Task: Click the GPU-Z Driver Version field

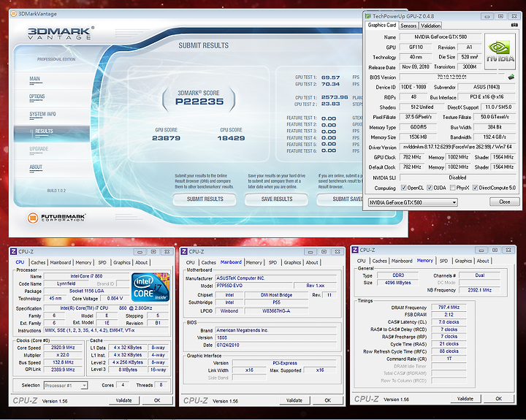Action: click(x=457, y=147)
